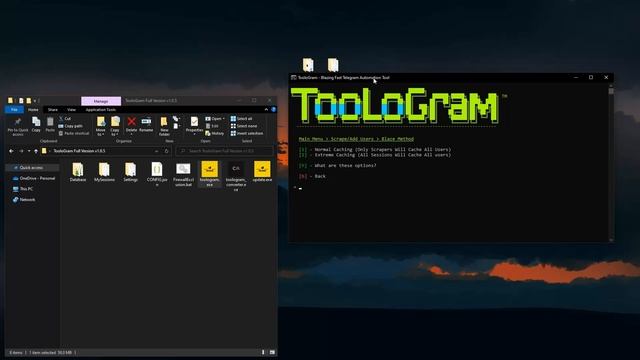Select the toologram_converter.exe file
Image resolution: width=640 pixels, height=360 pixels.
point(236,176)
